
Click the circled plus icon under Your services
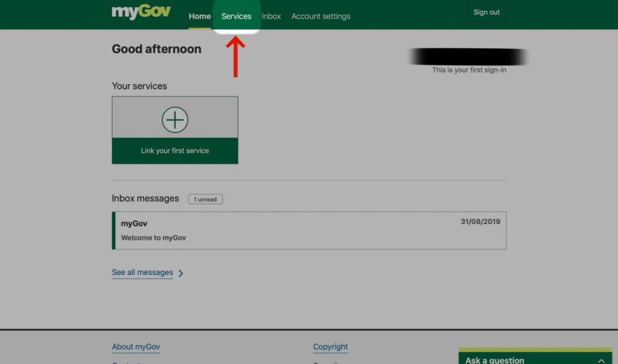point(175,120)
